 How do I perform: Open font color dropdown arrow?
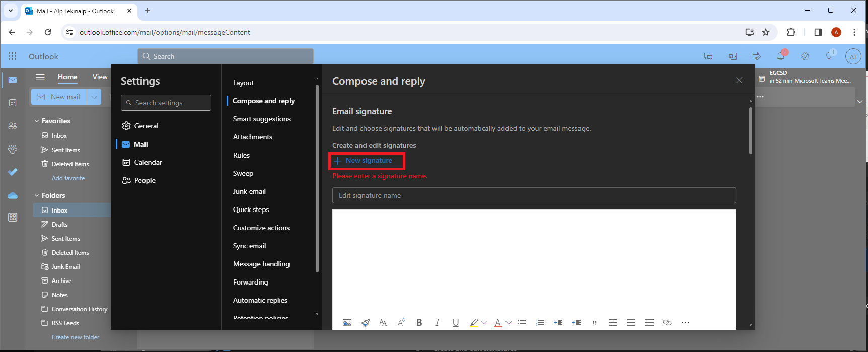509,323
